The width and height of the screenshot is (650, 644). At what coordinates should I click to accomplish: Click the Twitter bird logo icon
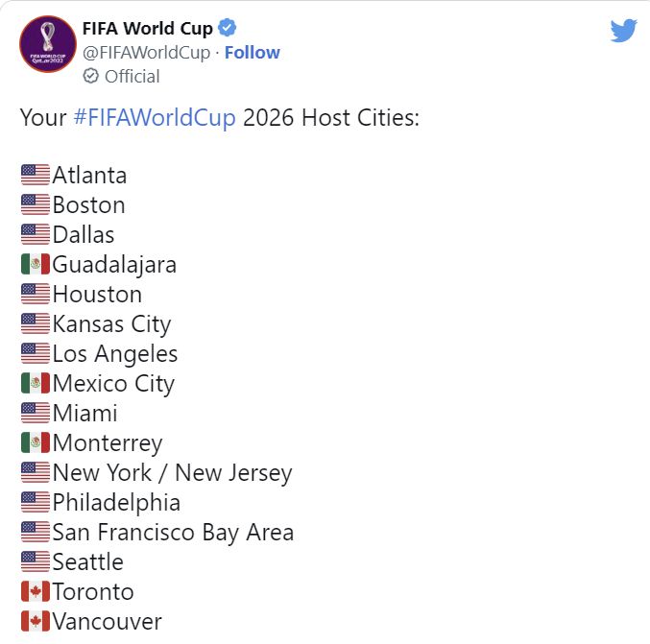coord(623,31)
